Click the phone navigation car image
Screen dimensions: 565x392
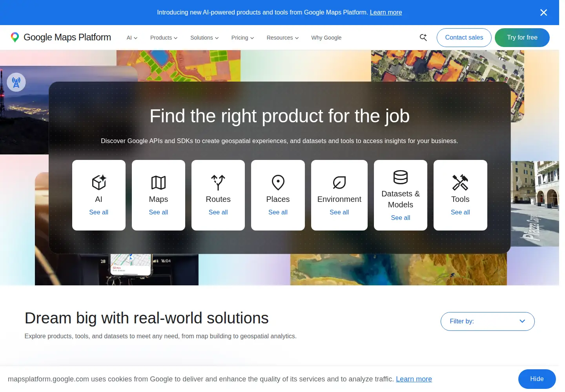117,269
